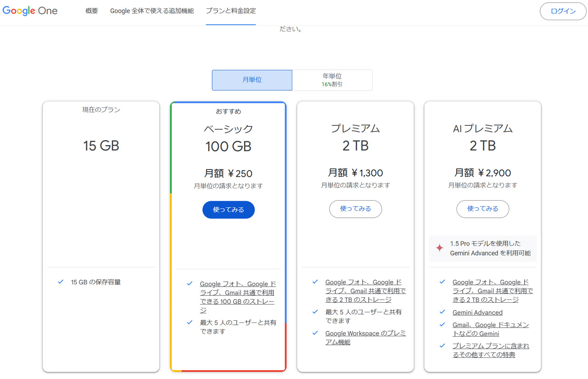Screen dimensions: 588x379
Task: Open Google 全体で使える追加機能 tab
Action: tap(152, 11)
